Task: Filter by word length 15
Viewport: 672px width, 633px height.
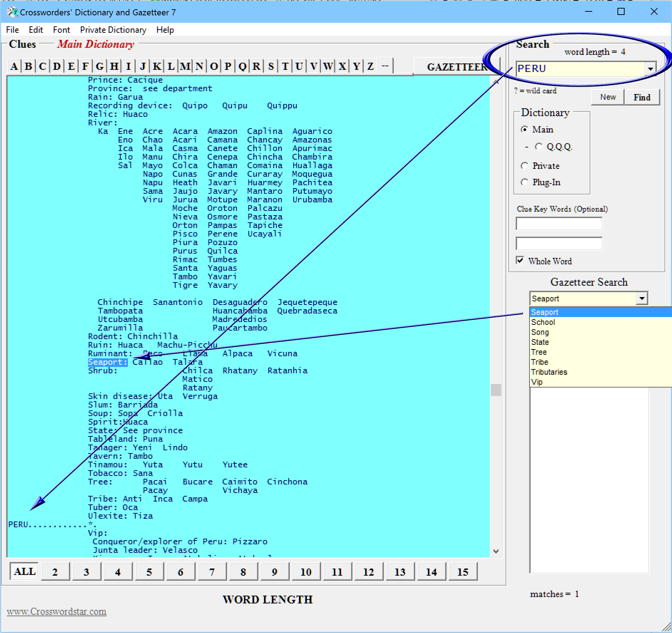Action: pyautogui.click(x=463, y=572)
